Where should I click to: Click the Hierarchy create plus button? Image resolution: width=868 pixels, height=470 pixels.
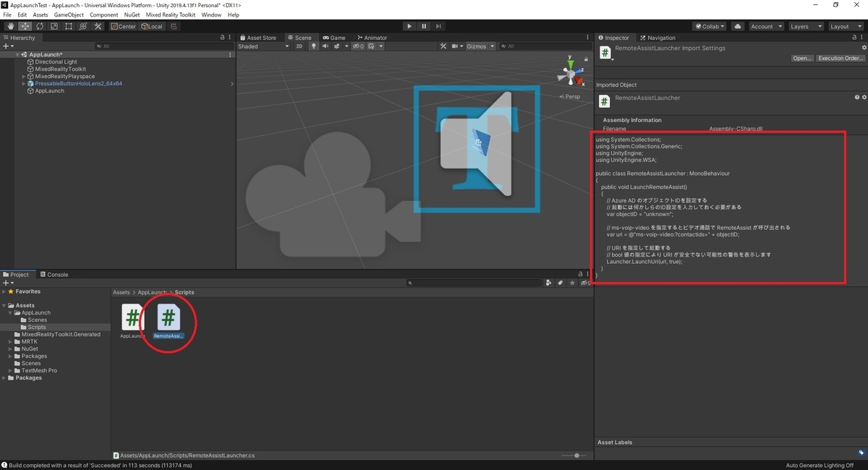(x=7, y=46)
